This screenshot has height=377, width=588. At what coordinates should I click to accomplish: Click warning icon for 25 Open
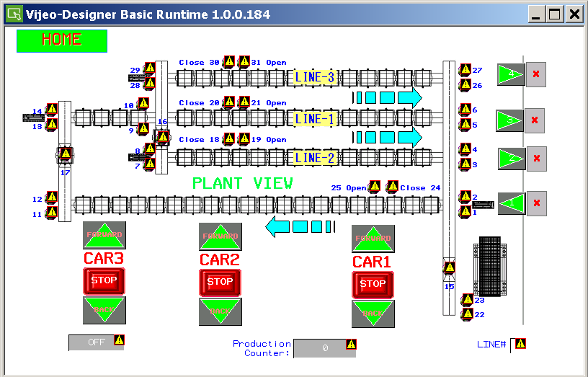click(x=374, y=187)
